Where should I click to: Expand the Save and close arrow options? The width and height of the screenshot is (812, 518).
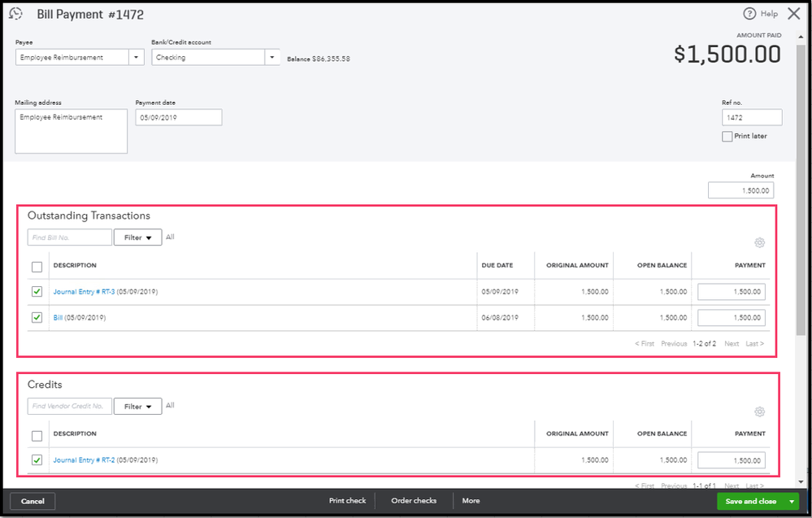coord(792,502)
